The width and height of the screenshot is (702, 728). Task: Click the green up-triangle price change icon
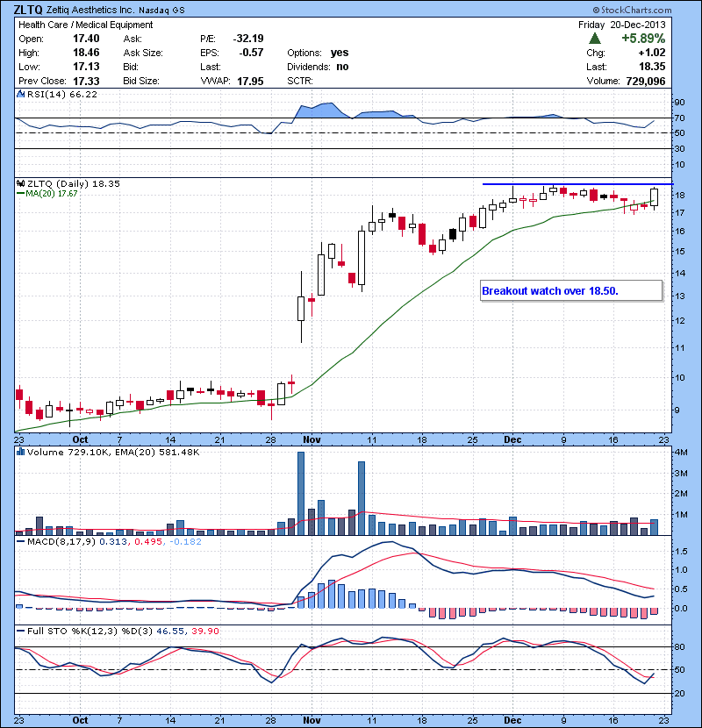(595, 39)
